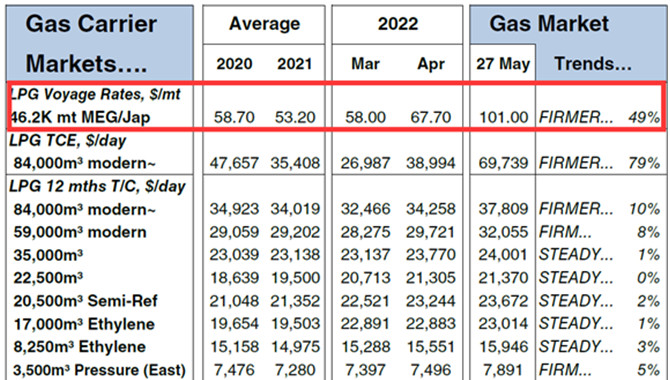Select the 20,500m³ Semi-Ref row label
This screenshot has width=670, height=380.
tap(85, 301)
